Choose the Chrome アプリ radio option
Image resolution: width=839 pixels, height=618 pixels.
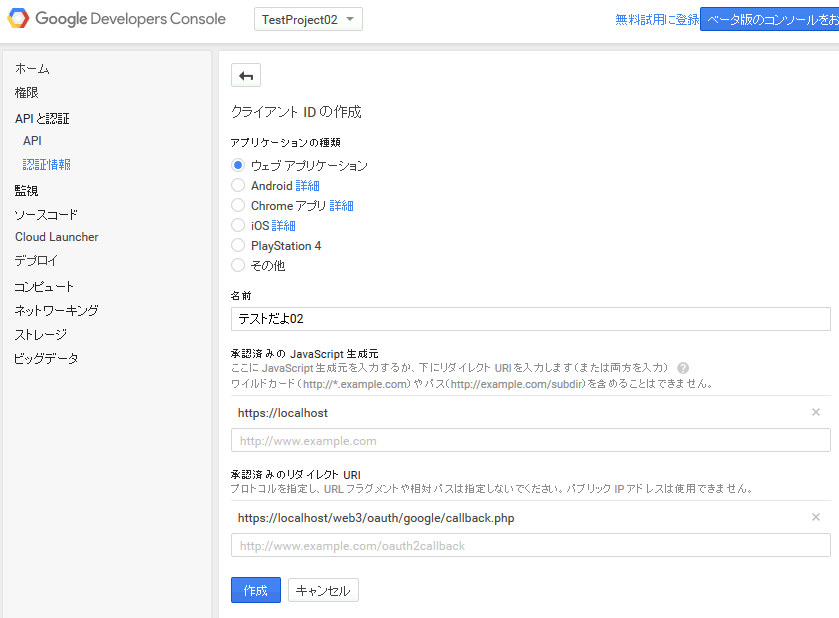click(238, 205)
